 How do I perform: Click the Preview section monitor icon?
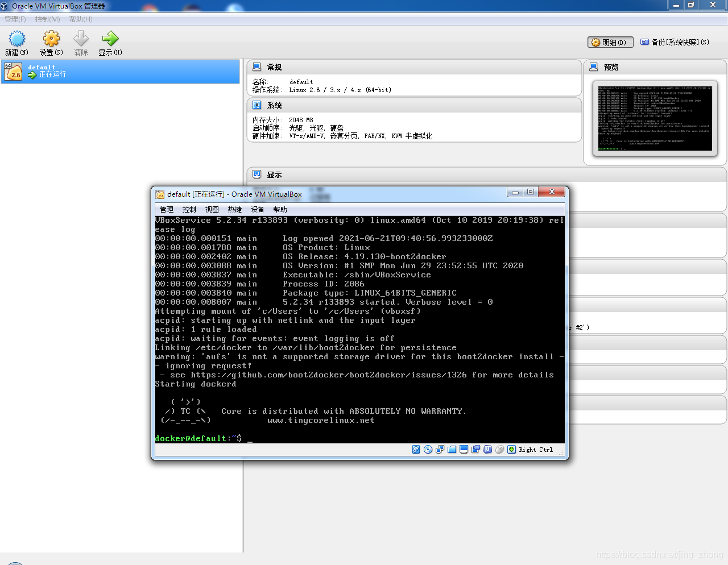tap(594, 67)
